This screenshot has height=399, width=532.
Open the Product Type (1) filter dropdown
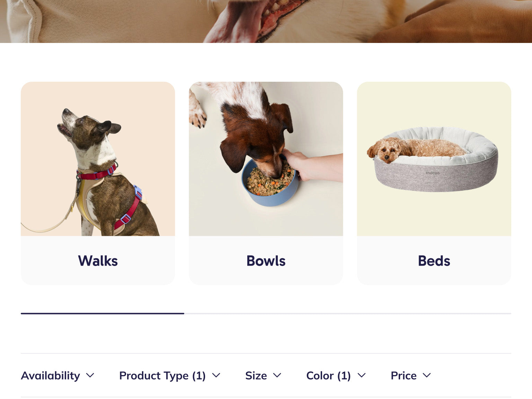(170, 375)
